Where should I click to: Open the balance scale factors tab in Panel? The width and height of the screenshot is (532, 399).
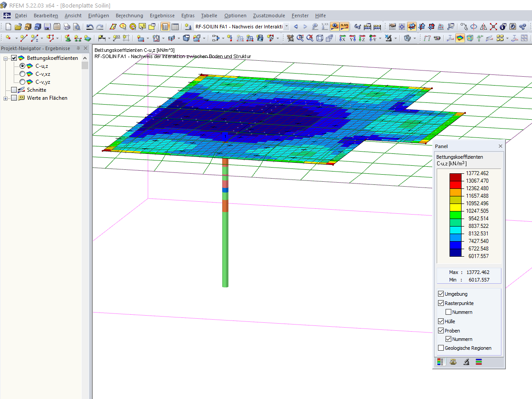point(453,362)
